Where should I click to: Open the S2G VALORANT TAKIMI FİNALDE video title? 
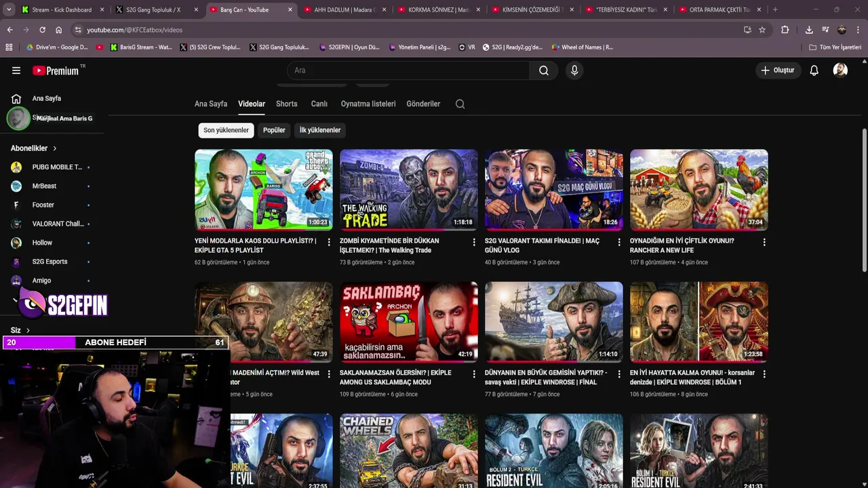(x=542, y=245)
